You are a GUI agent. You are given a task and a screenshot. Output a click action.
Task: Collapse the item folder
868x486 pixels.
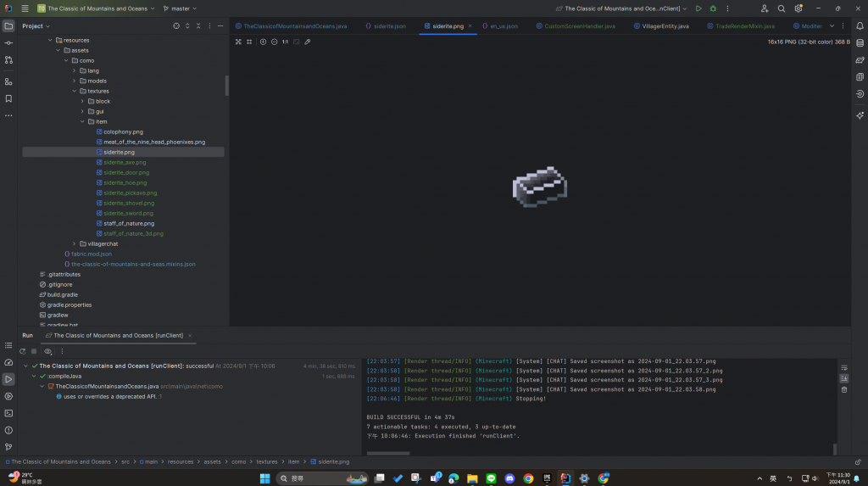[x=82, y=121]
